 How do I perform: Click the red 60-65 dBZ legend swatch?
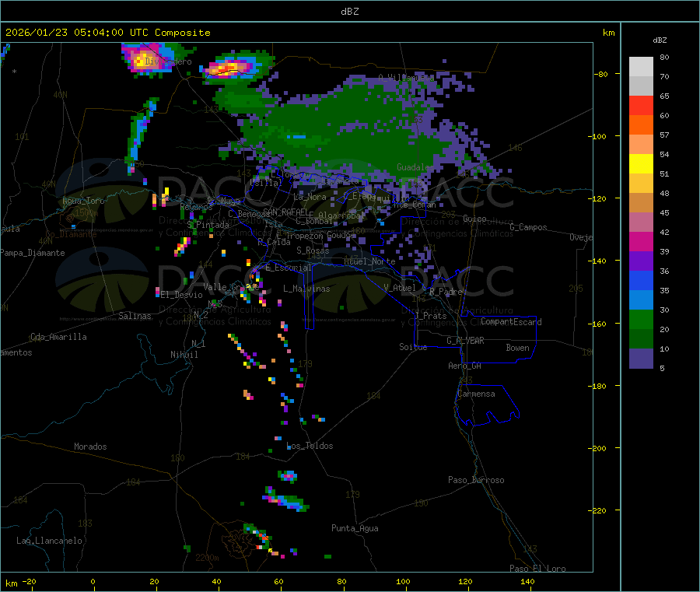641,105
